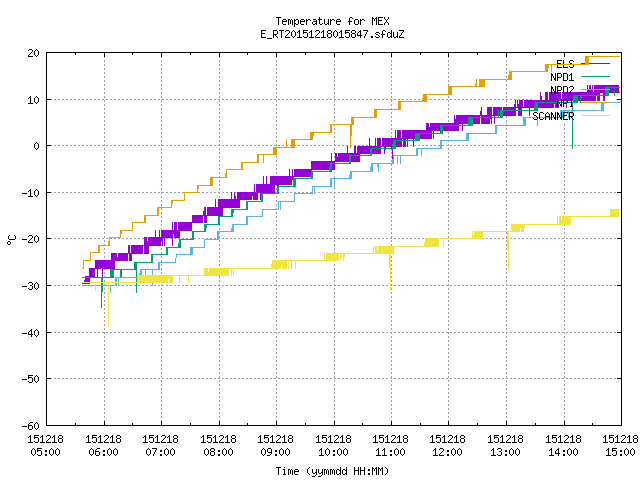640x480 pixels.
Task: Click the y-axis label 20
Action: [33, 53]
